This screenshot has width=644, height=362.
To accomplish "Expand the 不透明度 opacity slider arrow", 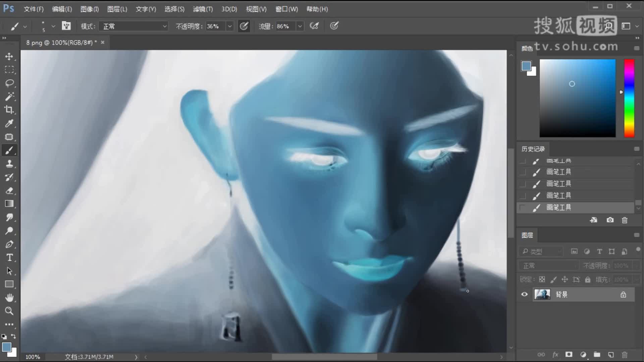I will click(230, 26).
